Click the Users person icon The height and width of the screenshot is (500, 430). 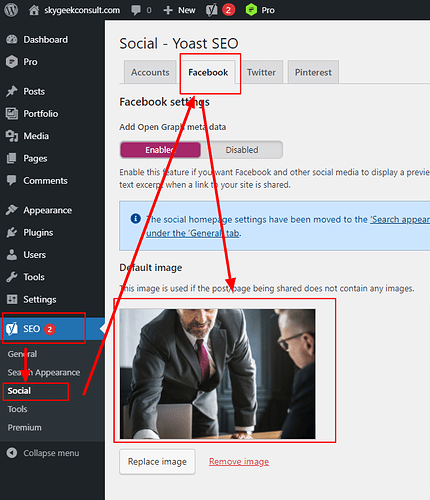[12, 255]
